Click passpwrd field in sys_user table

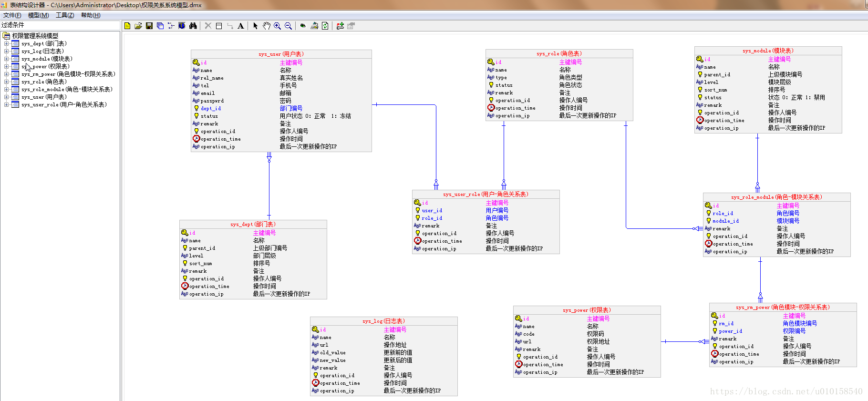[x=212, y=101]
